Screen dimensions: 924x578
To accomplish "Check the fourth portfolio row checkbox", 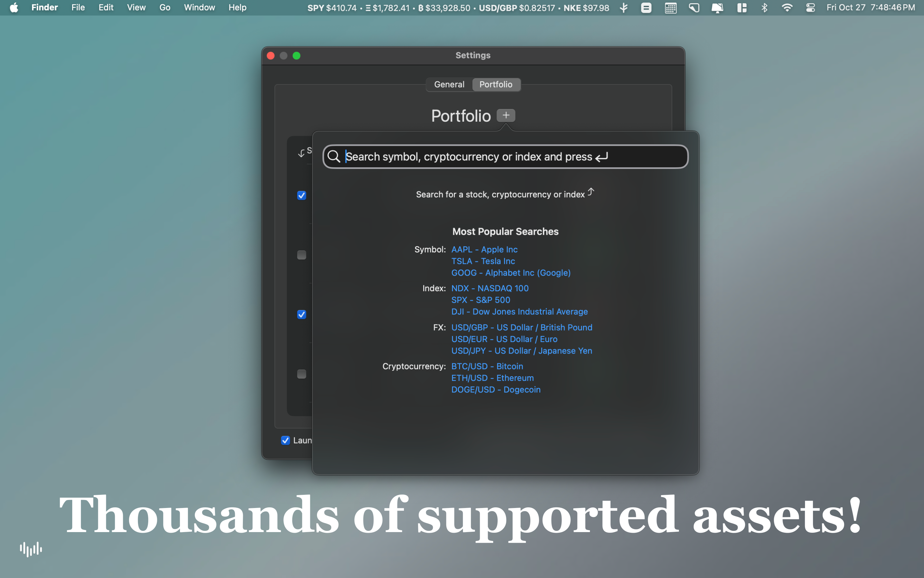I will (x=302, y=374).
